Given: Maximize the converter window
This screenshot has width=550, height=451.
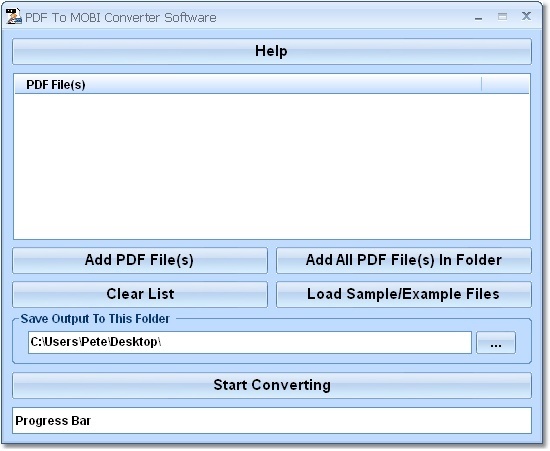Looking at the screenshot, I should pyautogui.click(x=502, y=16).
